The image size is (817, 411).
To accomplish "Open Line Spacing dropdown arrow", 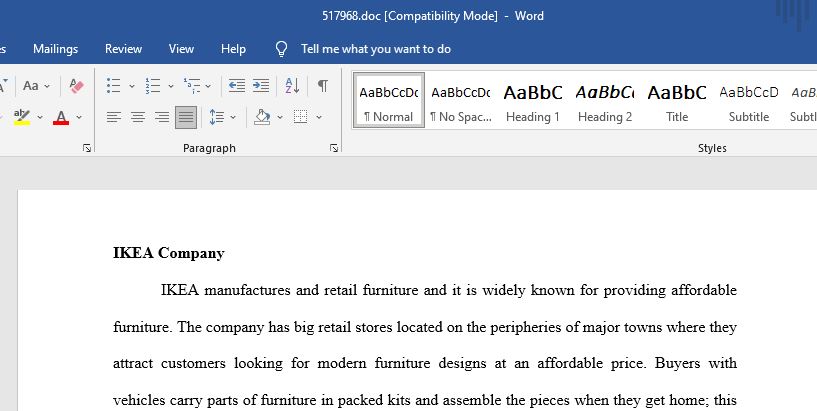I will pos(233,117).
